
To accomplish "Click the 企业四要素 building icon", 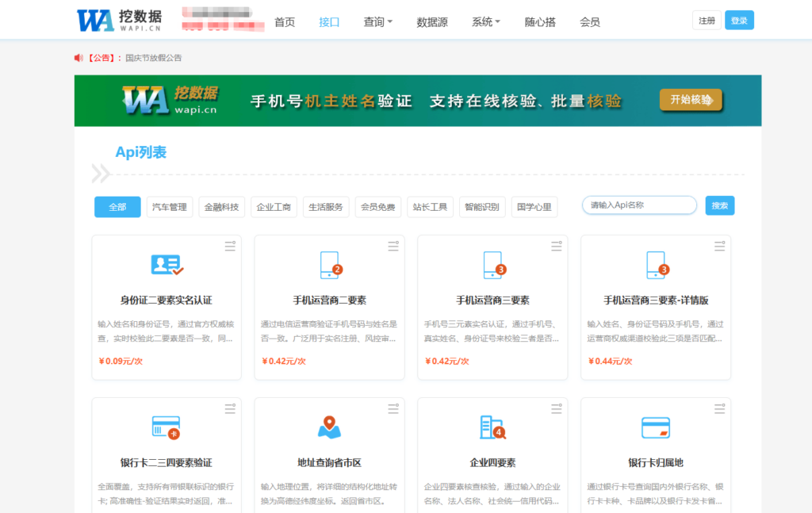I will click(x=492, y=427).
